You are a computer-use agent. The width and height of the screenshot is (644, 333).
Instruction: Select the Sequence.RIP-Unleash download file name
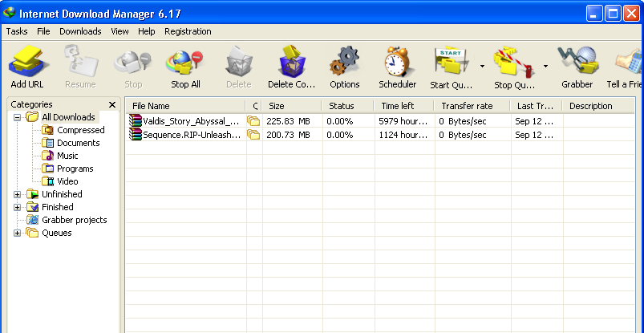(x=192, y=134)
